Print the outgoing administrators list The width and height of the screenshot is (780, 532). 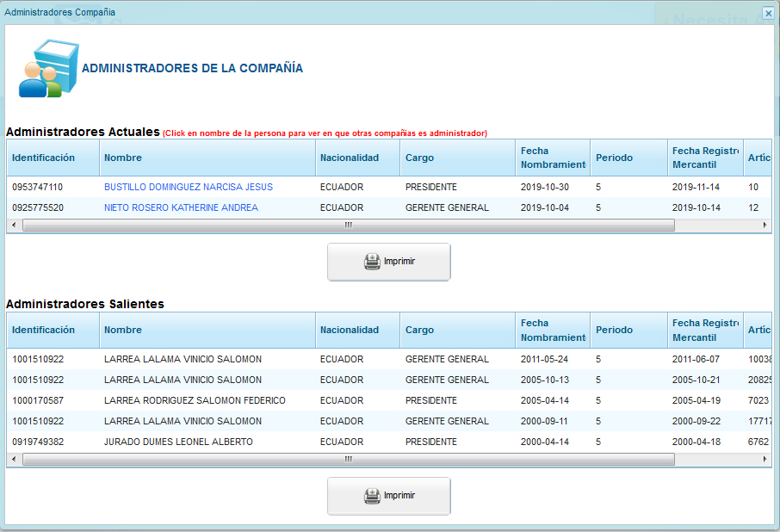coord(388,496)
